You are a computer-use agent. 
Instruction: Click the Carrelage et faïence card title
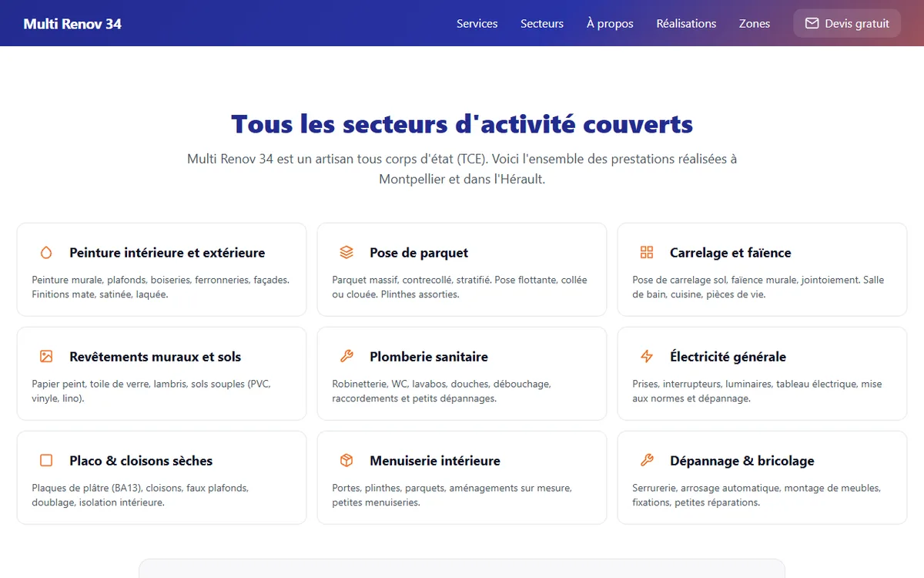(x=731, y=252)
